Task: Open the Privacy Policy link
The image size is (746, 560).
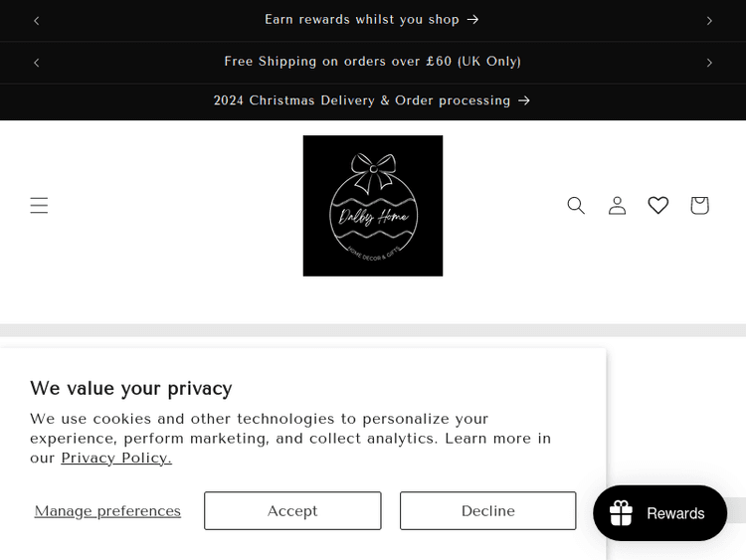Action: point(116,458)
